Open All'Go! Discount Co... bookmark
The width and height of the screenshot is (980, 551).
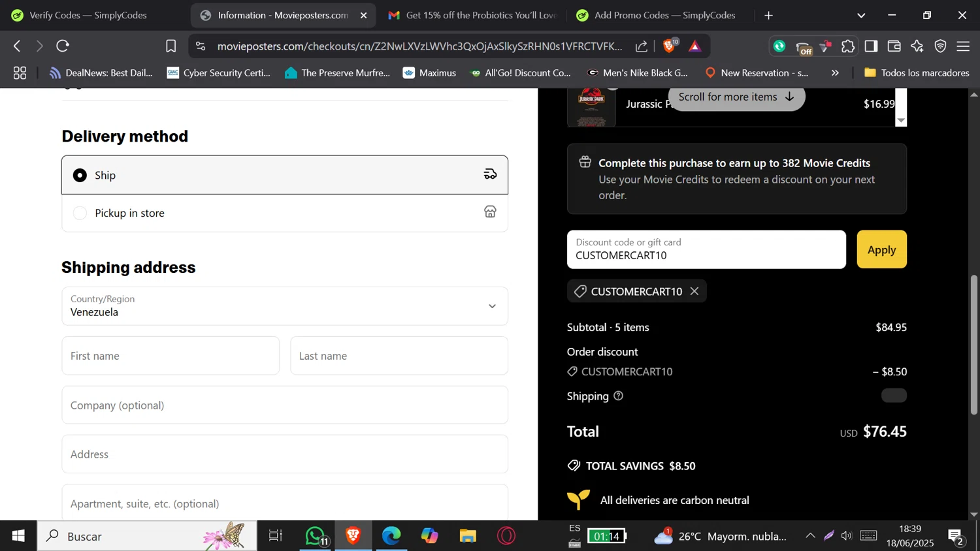tap(520, 73)
